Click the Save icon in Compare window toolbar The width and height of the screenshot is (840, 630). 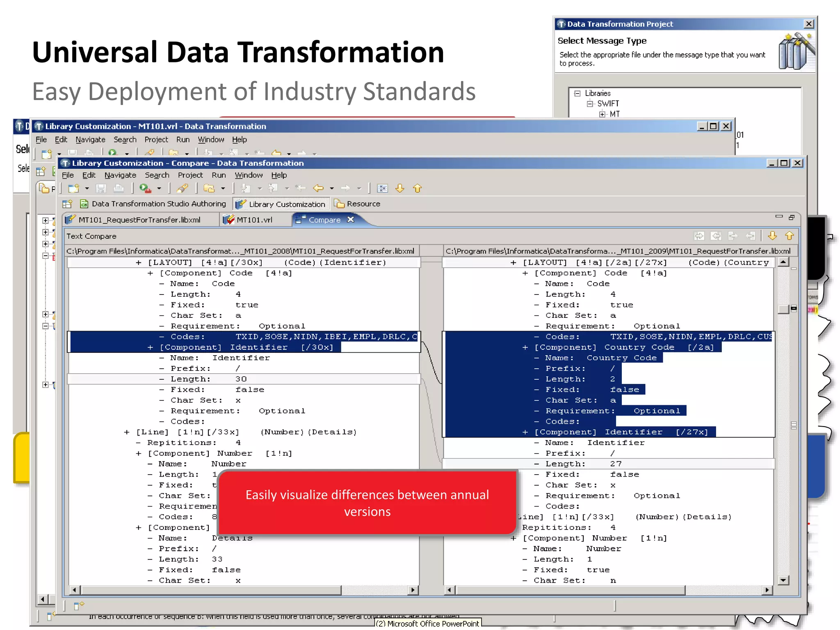coord(101,188)
